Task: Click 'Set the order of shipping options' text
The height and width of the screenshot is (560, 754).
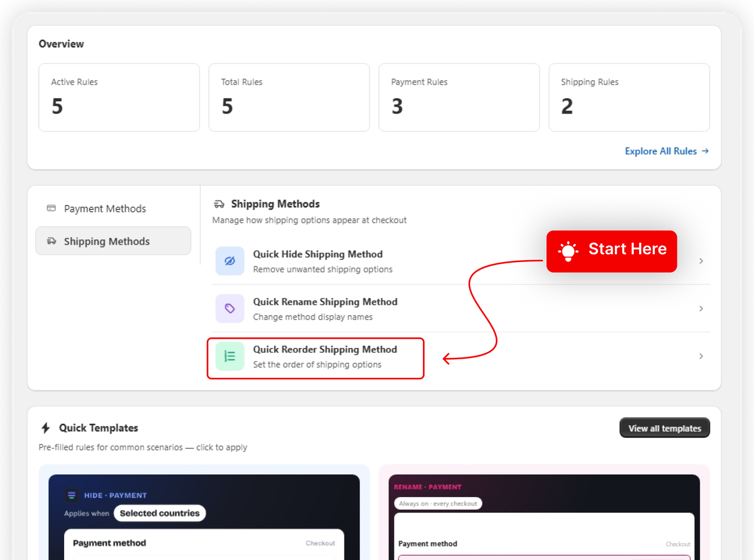Action: pos(317,365)
